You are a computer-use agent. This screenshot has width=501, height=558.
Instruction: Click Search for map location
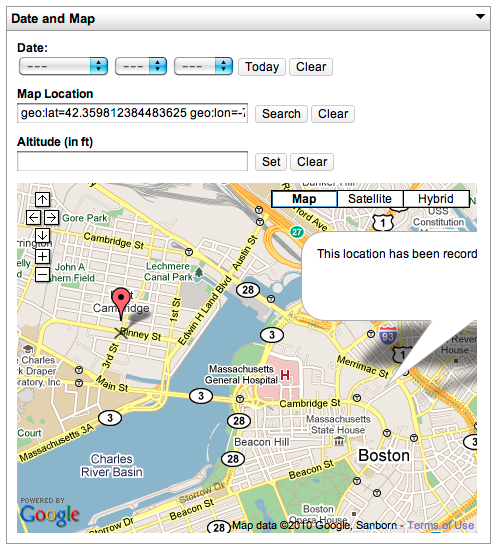[281, 114]
